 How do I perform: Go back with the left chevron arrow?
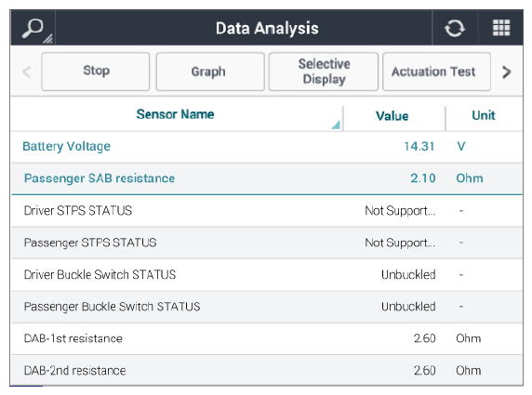[26, 72]
